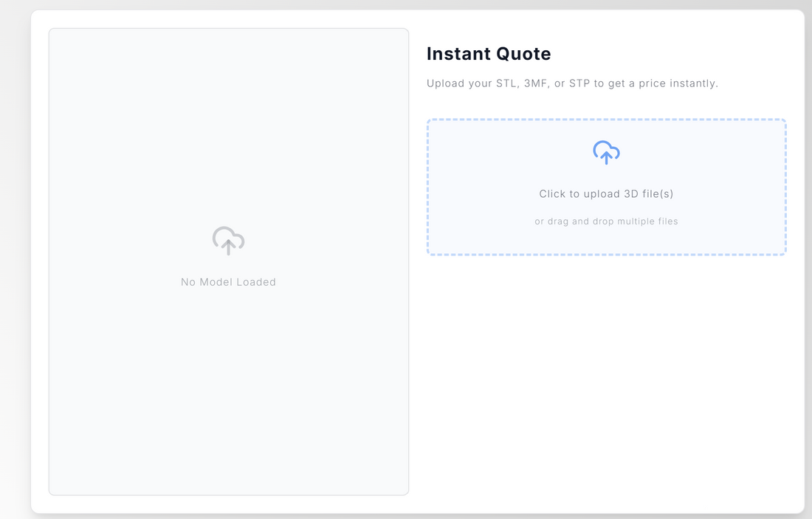Click 'or drag and drop multiple files' text
The height and width of the screenshot is (519, 812).
pyautogui.click(x=606, y=221)
